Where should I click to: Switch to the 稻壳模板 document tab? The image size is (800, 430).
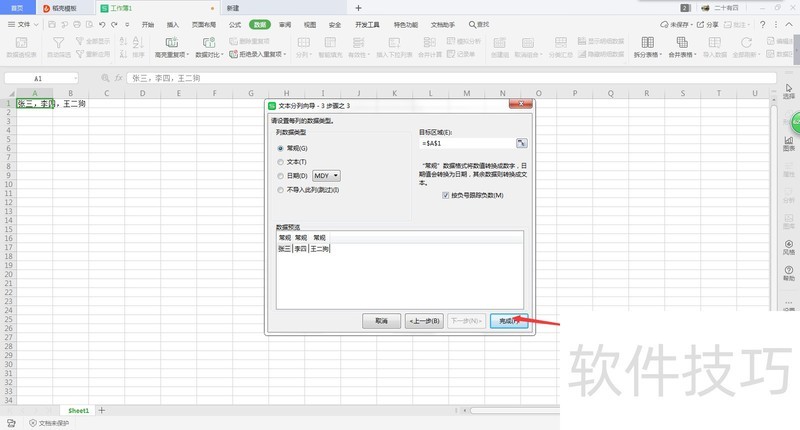pyautogui.click(x=64, y=8)
